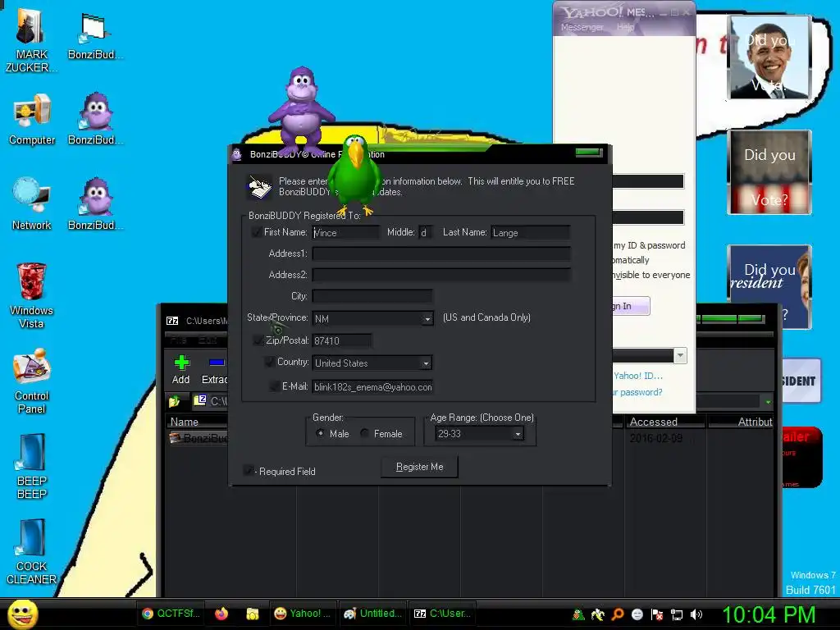This screenshot has width=840, height=630.
Task: Click the Attribut column header in 7-Zip
Action: pyautogui.click(x=742, y=422)
